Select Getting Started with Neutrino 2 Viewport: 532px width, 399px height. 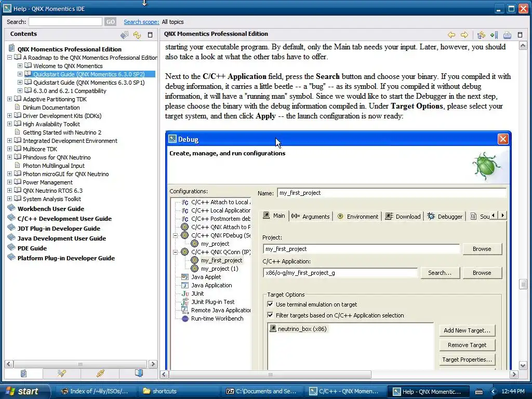click(62, 132)
